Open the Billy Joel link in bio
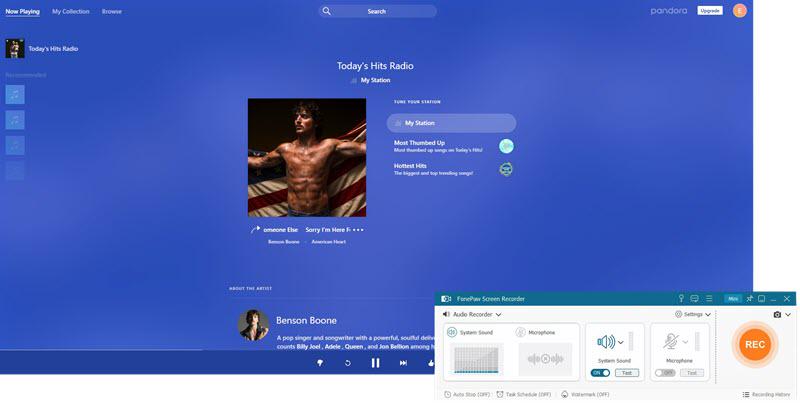Screen dimensions: 800x405 click(x=309, y=347)
